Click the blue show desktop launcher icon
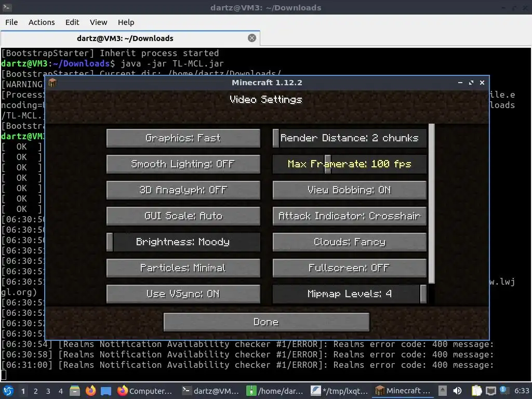 pos(106,391)
